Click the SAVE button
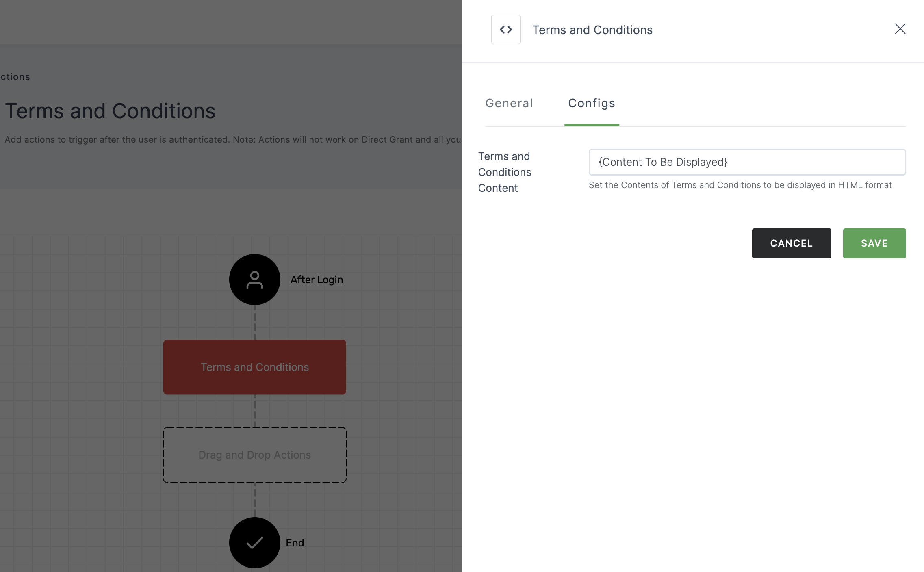924x572 pixels. tap(874, 243)
